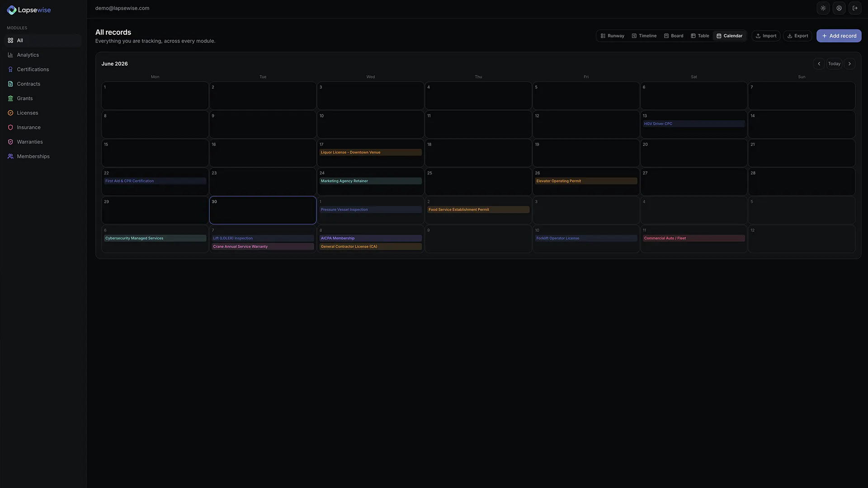Click the June 2026 month heading
Image resolution: width=868 pixels, height=488 pixels.
click(x=114, y=64)
